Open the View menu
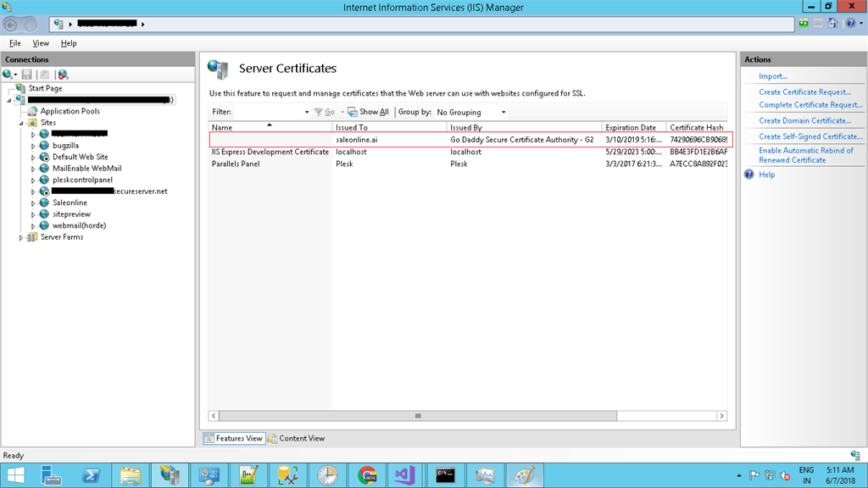Viewport: 868px width, 488px height. coord(41,43)
